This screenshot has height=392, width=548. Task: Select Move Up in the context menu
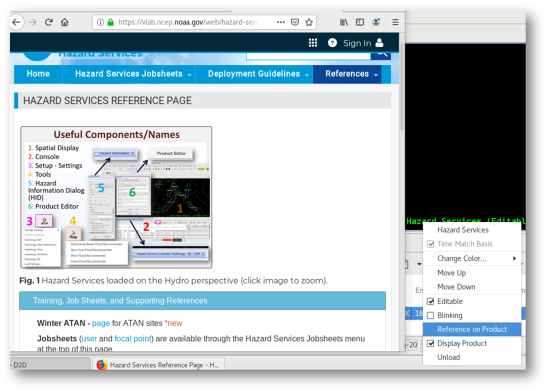472,273
